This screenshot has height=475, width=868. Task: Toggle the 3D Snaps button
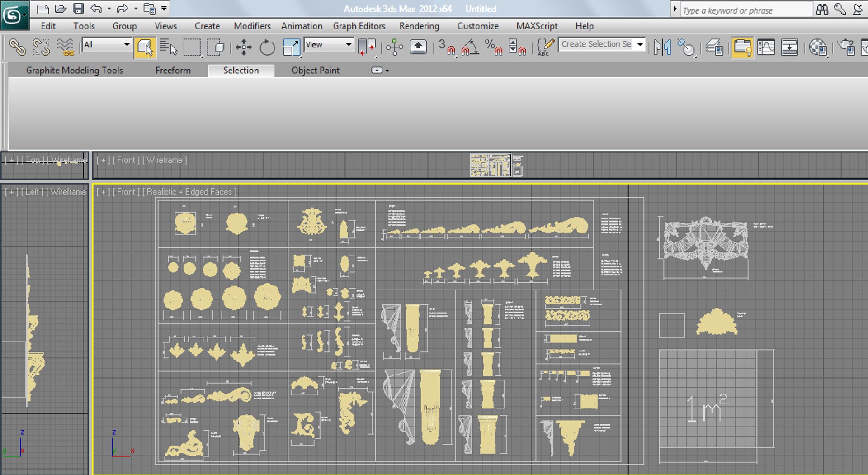(448, 47)
